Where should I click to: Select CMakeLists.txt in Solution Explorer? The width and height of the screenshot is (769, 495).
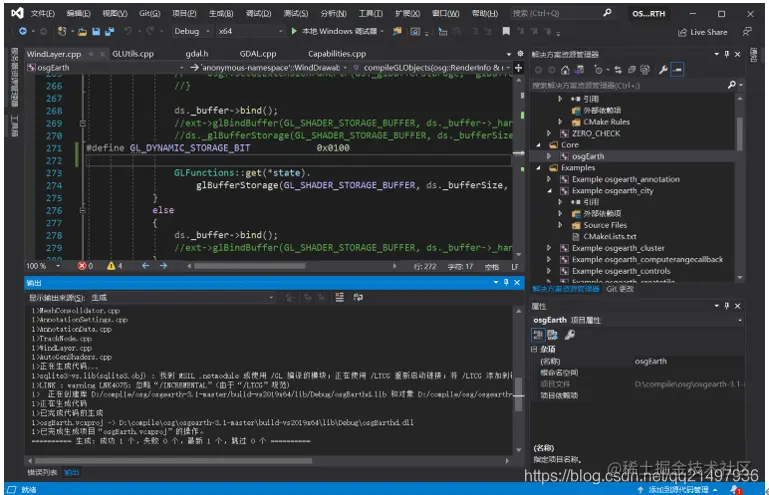tap(610, 236)
